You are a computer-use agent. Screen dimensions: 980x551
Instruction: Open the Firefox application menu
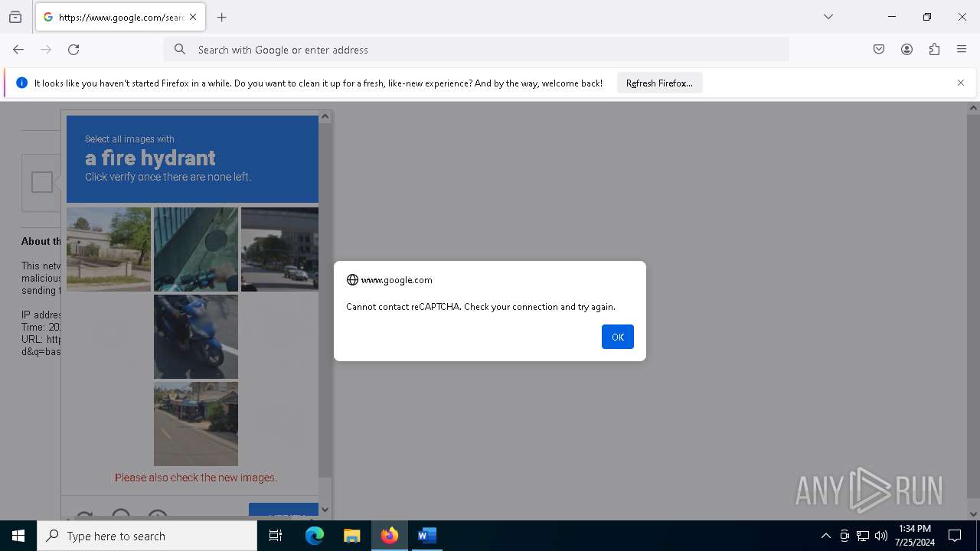click(962, 50)
